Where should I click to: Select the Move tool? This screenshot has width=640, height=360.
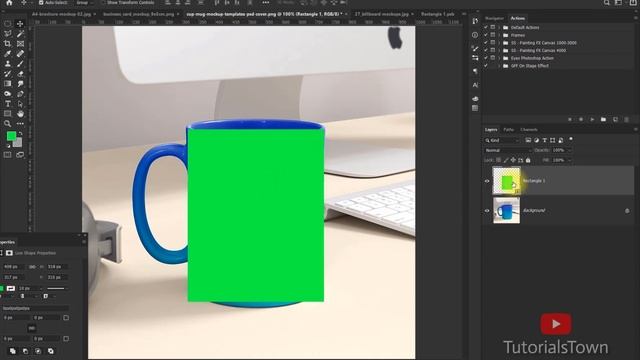pyautogui.click(x=20, y=24)
